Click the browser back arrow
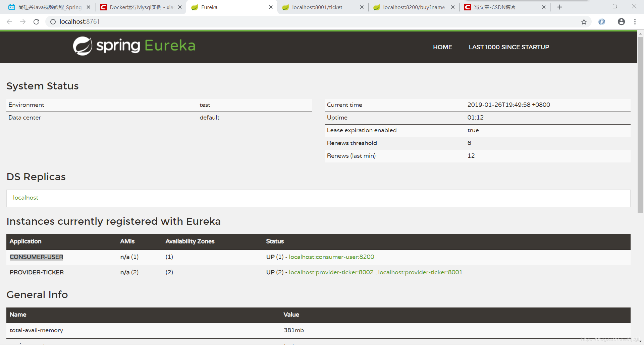The width and height of the screenshot is (644, 345). pos(9,22)
